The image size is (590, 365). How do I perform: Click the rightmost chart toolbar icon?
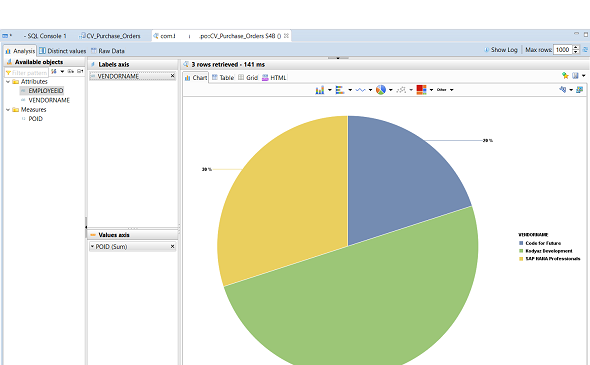(579, 90)
